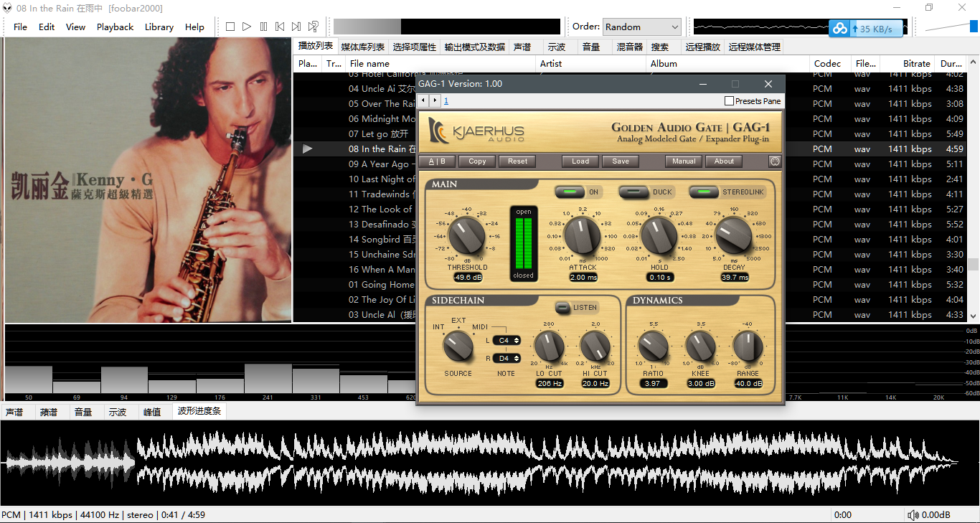This screenshot has width=980, height=523.
Task: Skip to the next track
Action: click(x=296, y=27)
